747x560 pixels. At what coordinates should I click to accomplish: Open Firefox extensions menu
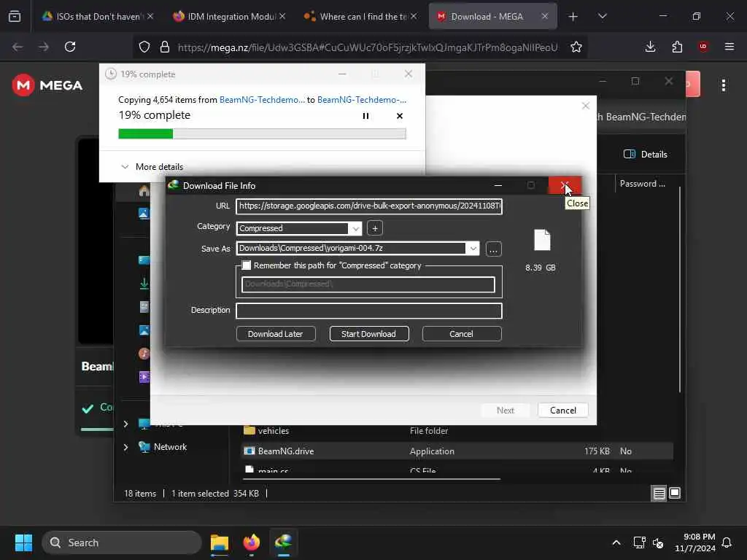[677, 47]
